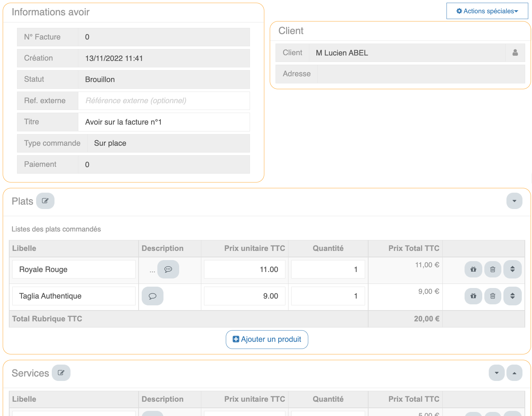The height and width of the screenshot is (416, 532).
Task: Move the Services section down with arrow
Action: (496, 373)
